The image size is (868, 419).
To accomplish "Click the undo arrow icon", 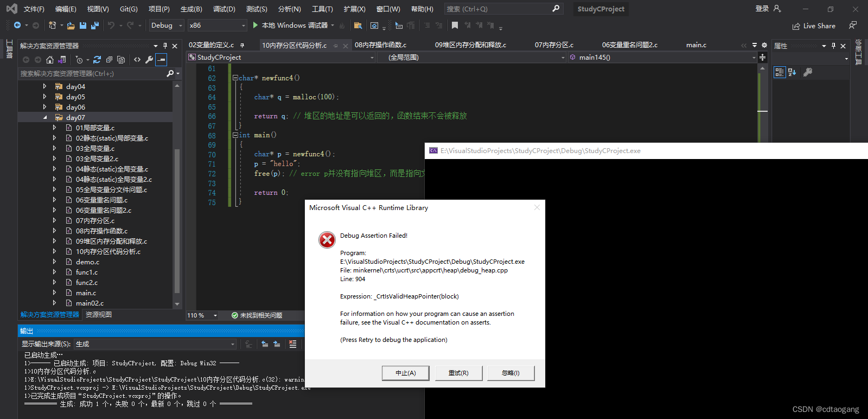I will pyautogui.click(x=111, y=26).
